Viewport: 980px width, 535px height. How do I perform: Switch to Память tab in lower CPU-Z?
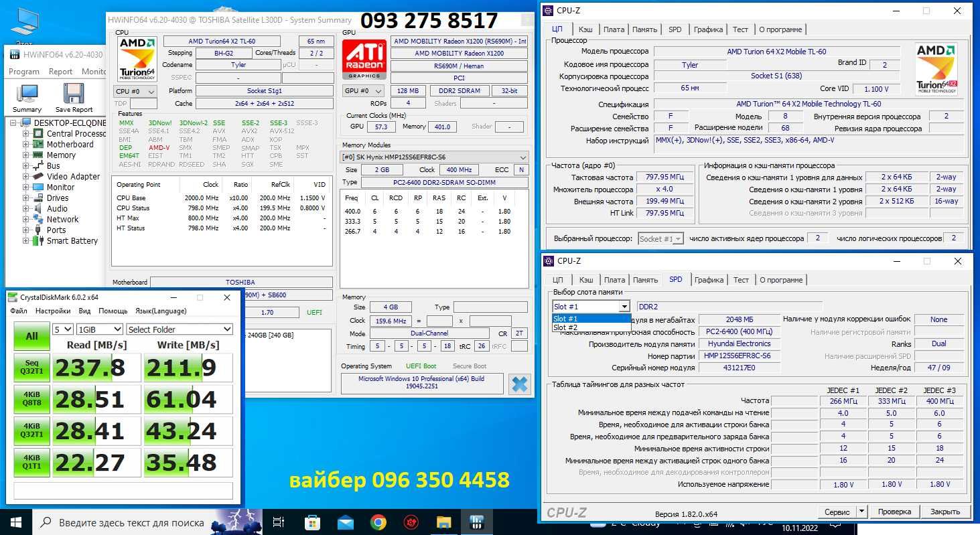click(645, 280)
